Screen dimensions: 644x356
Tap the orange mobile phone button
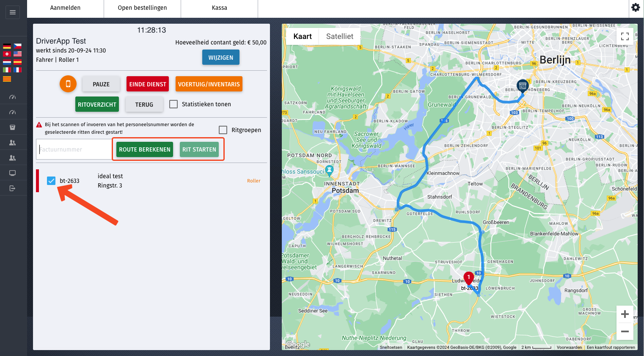[x=68, y=84]
